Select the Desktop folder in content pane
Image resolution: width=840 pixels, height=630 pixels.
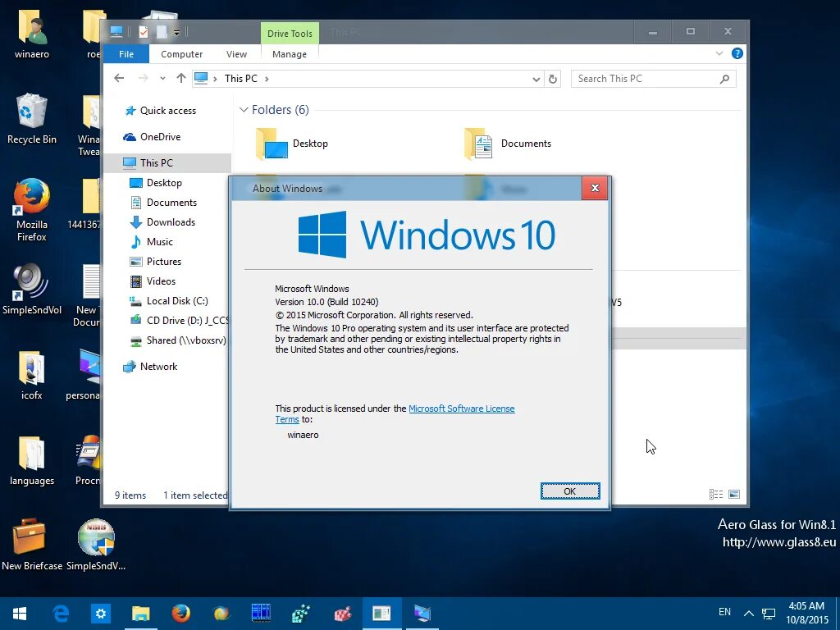pos(292,144)
